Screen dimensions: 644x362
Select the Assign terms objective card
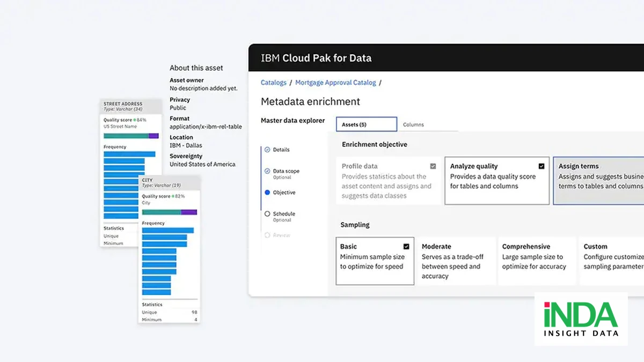click(x=598, y=181)
